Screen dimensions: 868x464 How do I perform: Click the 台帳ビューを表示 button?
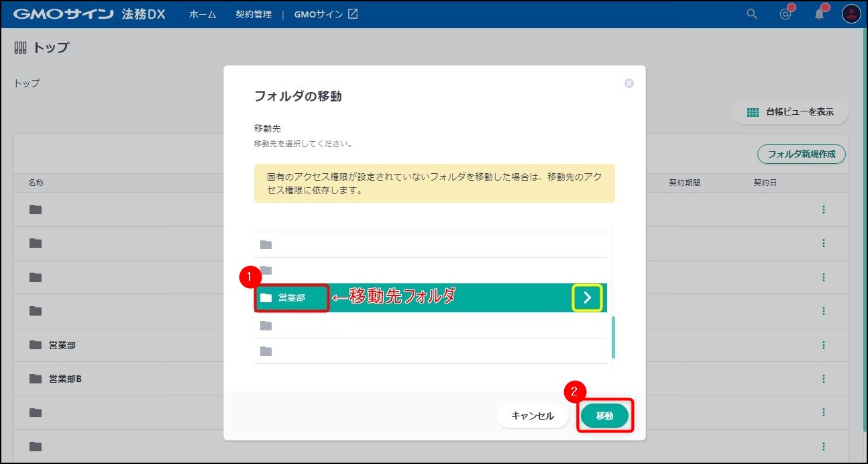coord(791,112)
